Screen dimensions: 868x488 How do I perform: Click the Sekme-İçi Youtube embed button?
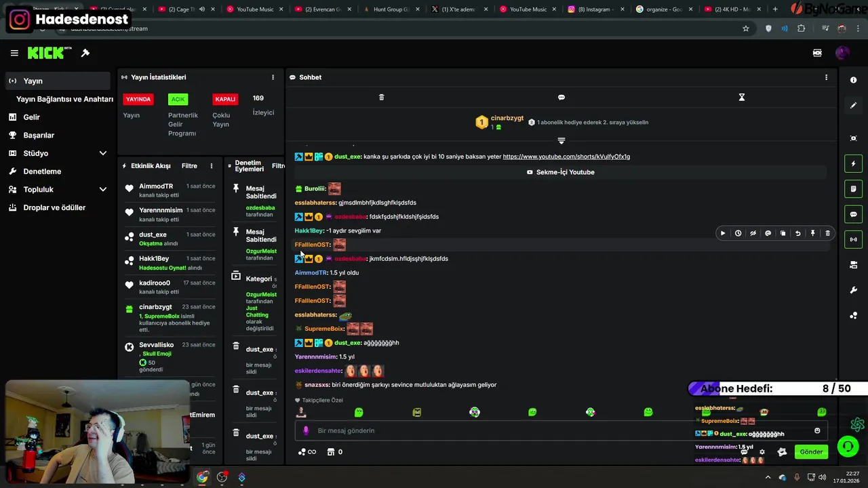tap(561, 172)
